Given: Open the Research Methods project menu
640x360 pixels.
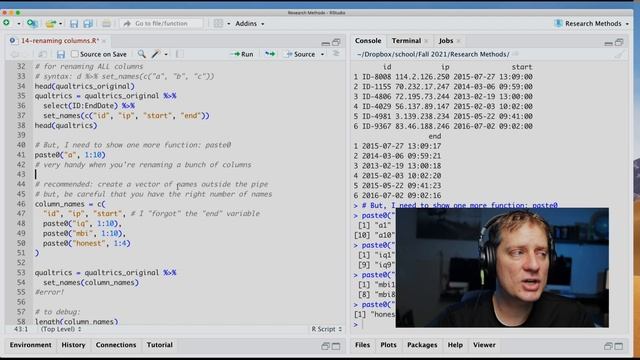Looking at the screenshot, I should coord(591,24).
